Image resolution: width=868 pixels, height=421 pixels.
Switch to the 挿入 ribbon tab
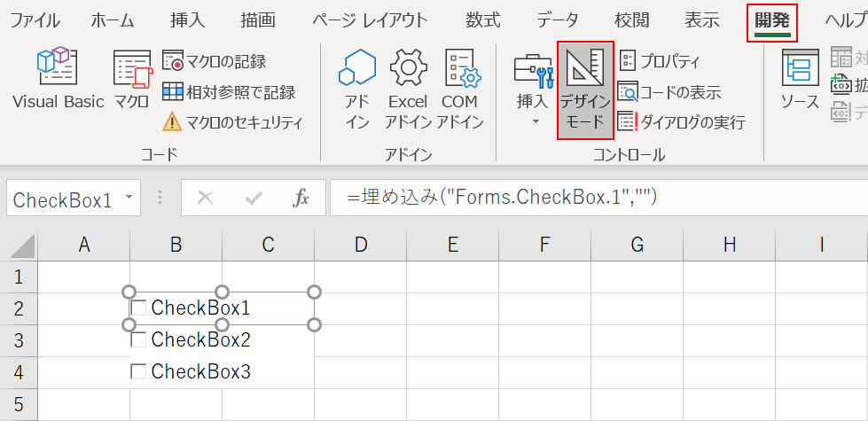(188, 21)
